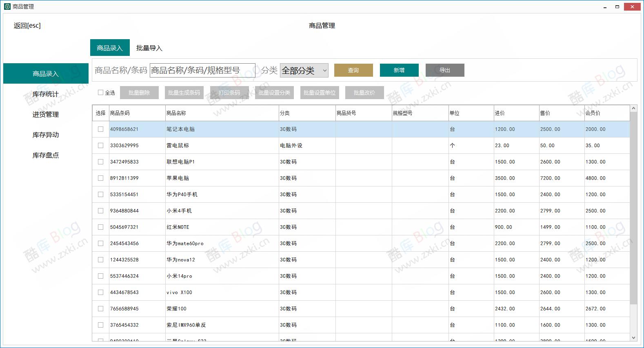Image resolution: width=644 pixels, height=348 pixels.
Task: Click the 单位 column header
Action: coord(471,113)
